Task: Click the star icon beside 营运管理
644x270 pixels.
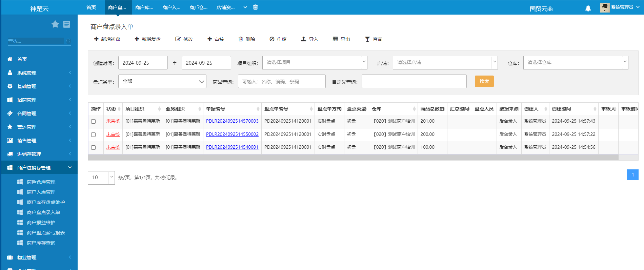Action: (10, 127)
